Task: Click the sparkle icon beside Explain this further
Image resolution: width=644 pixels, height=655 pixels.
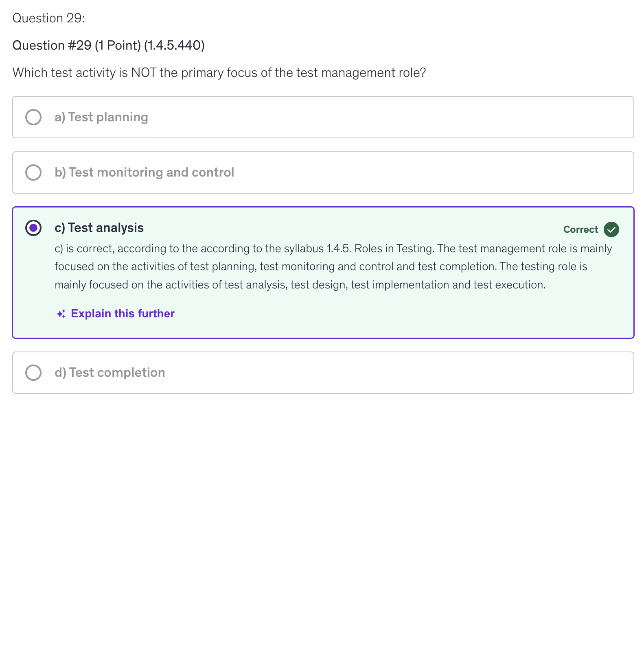Action: tap(61, 314)
